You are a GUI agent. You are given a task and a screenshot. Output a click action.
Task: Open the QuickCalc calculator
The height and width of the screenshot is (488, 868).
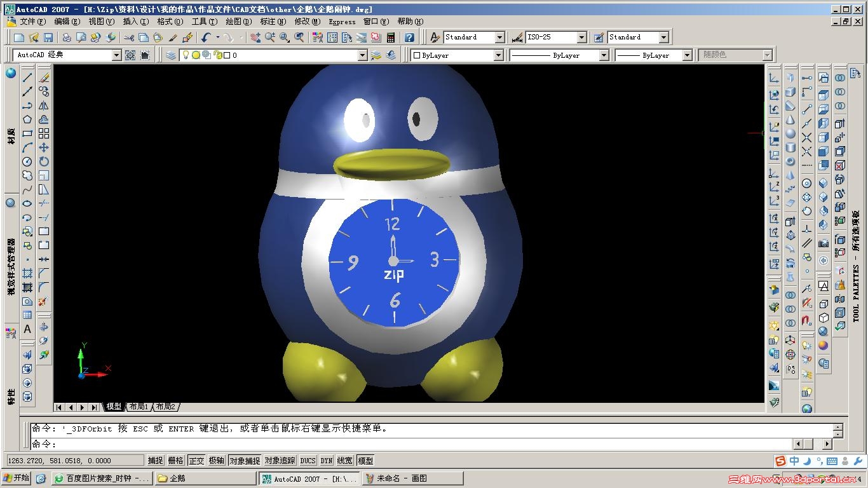[x=391, y=37]
